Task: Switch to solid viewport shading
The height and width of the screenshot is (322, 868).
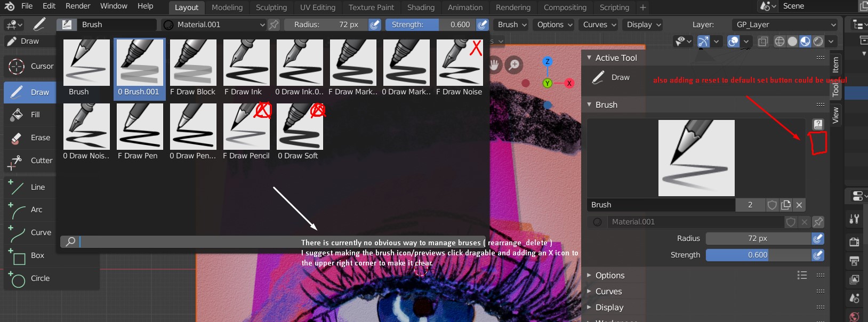Action: [x=792, y=41]
